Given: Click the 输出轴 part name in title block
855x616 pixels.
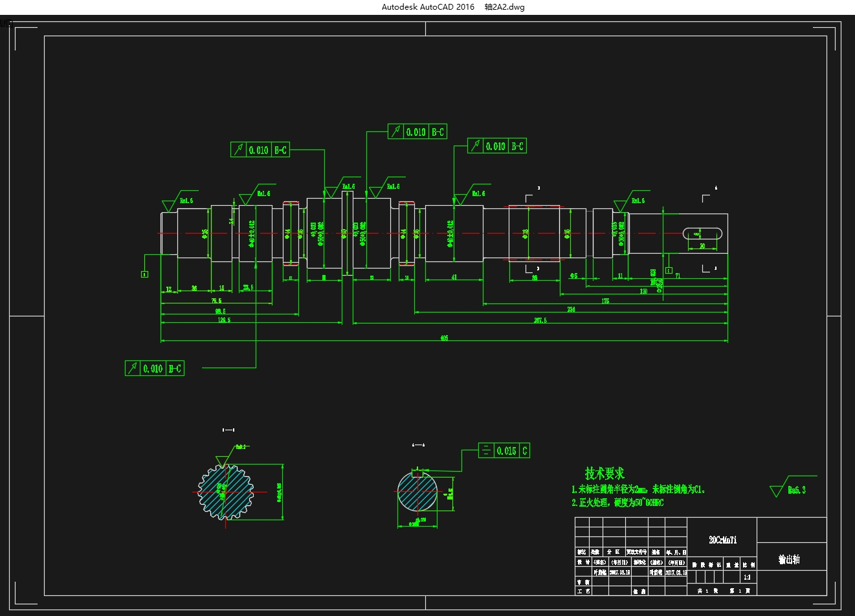Looking at the screenshot, I should tap(789, 559).
